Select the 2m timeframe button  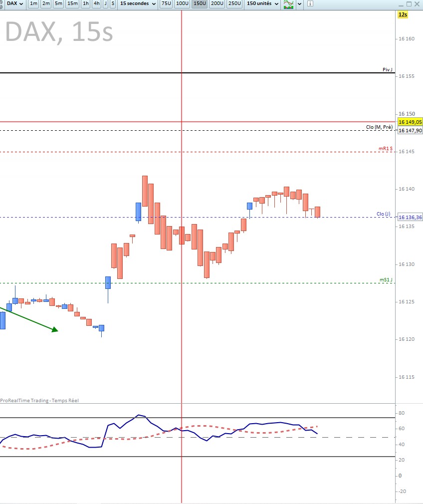[46, 3]
